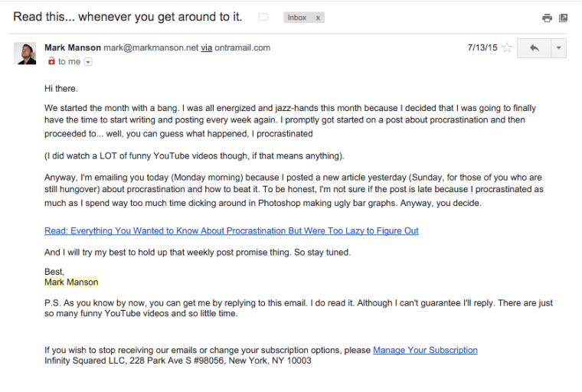Show details with the 'to me' dropdown
This screenshot has height=392, width=582.
(x=88, y=62)
